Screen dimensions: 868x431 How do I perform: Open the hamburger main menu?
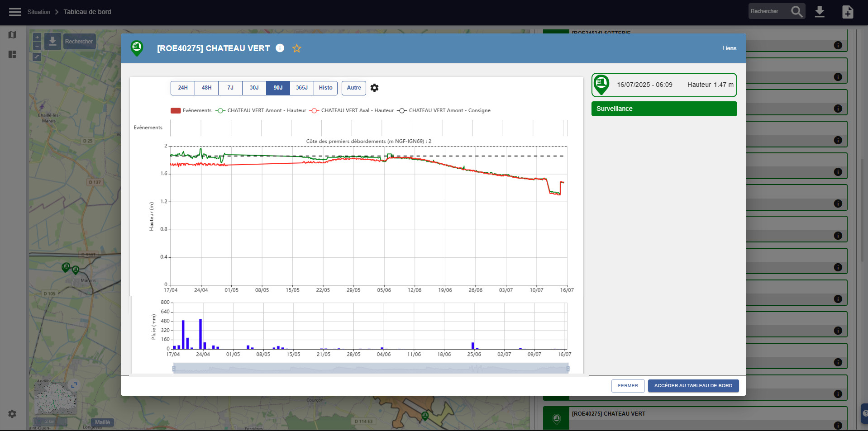(15, 12)
